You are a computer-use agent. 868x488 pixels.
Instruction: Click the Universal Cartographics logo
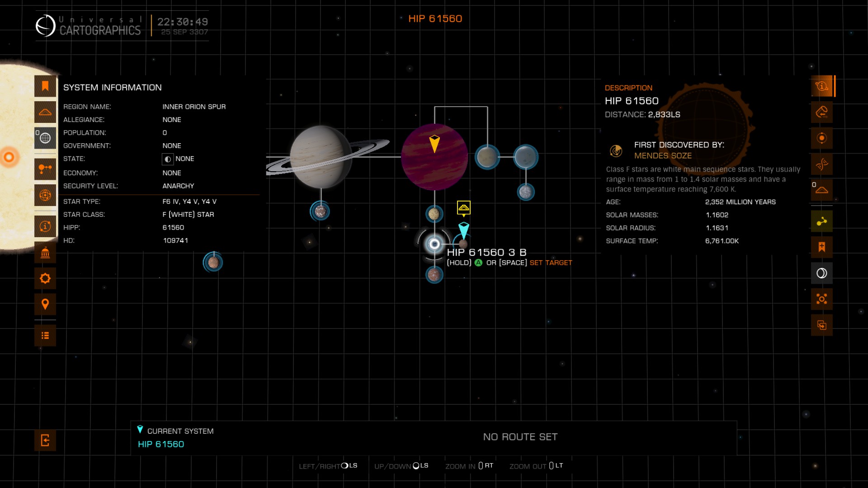[x=89, y=26]
